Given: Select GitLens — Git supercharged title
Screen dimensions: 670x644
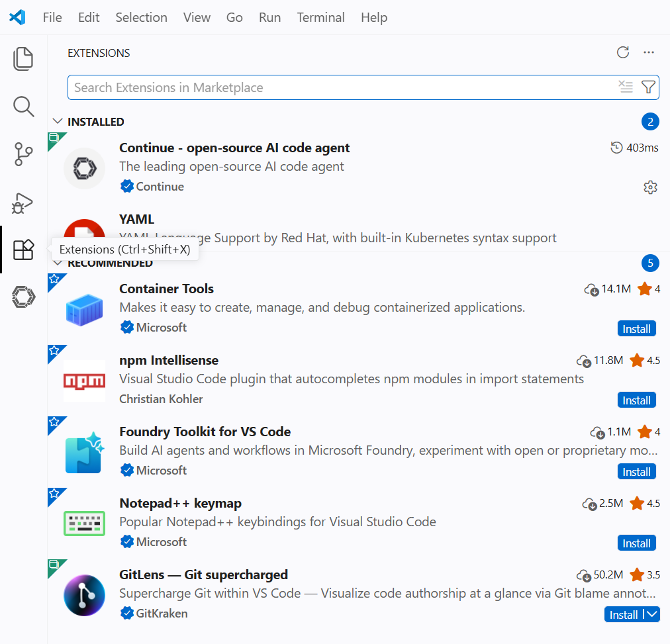Looking at the screenshot, I should point(203,575).
